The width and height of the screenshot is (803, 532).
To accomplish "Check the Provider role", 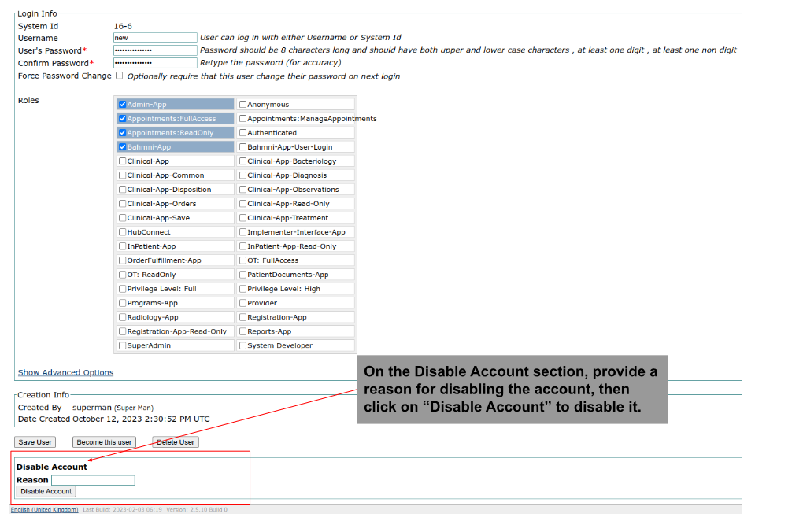I will 242,303.
